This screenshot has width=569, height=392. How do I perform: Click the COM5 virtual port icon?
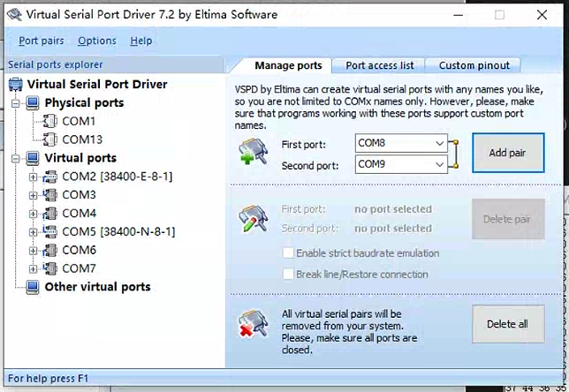[x=50, y=231]
